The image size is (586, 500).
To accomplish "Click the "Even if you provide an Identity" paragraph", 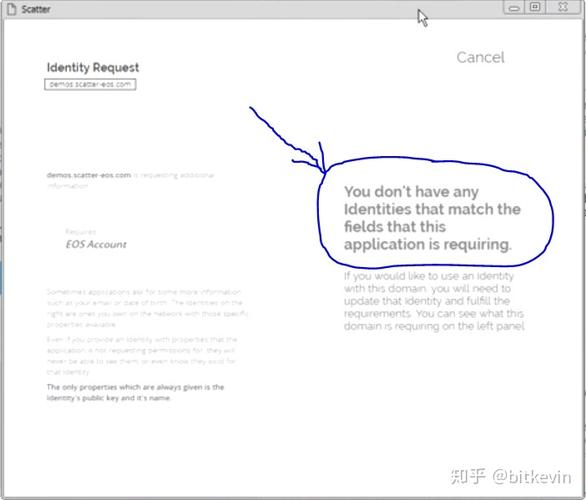I will [x=142, y=356].
